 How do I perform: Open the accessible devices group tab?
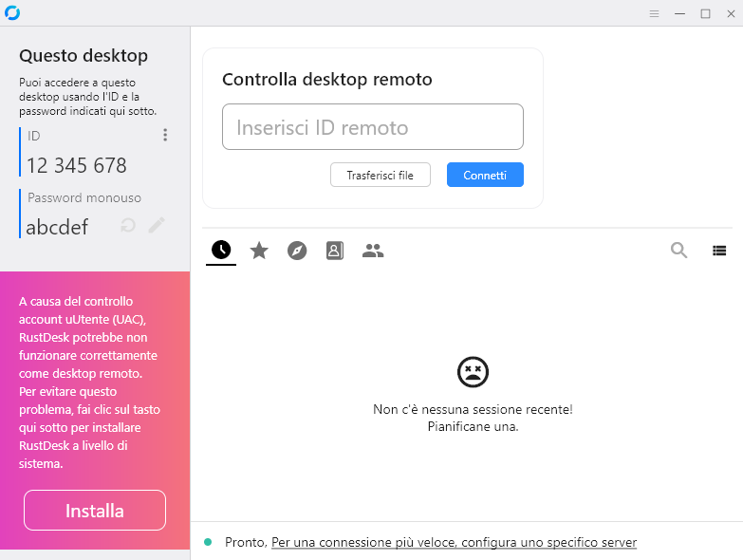point(373,251)
